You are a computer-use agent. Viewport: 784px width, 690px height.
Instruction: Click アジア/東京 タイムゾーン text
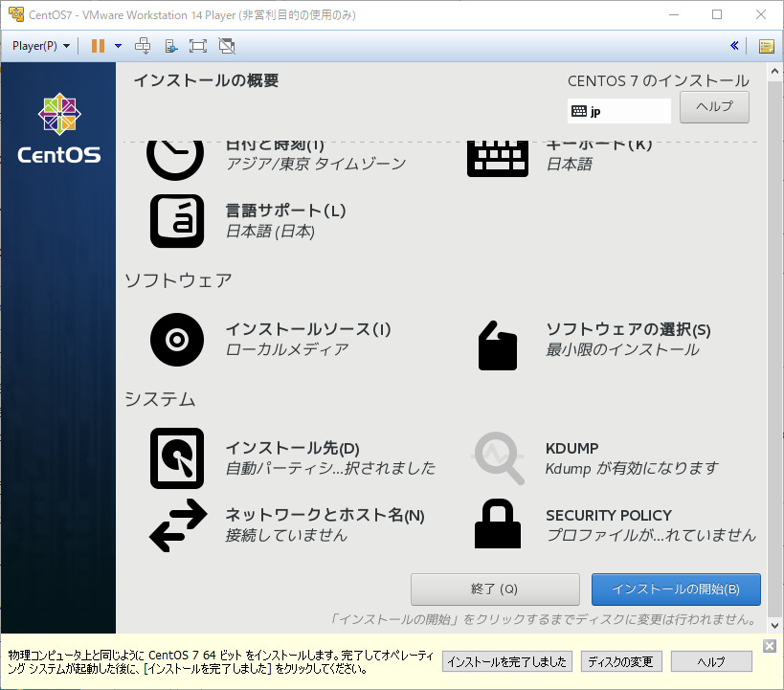316,164
